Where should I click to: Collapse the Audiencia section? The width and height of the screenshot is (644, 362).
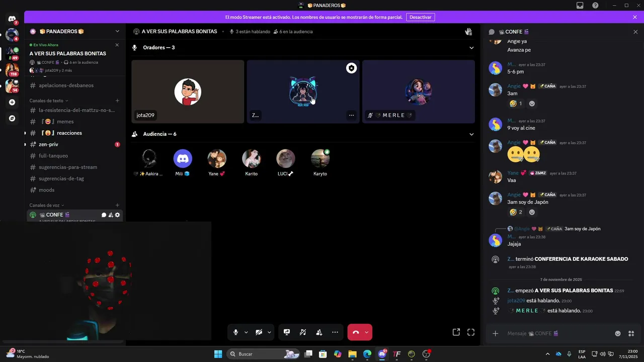click(x=471, y=134)
